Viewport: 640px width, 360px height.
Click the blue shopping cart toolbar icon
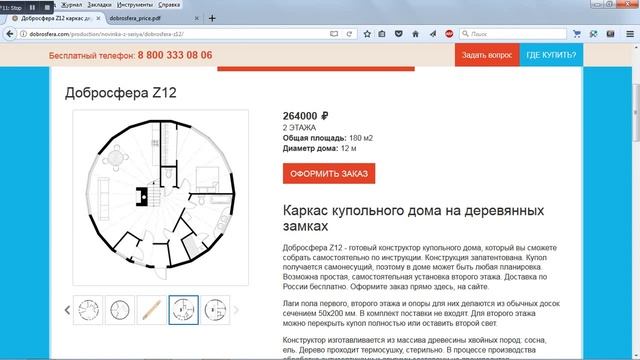click(x=576, y=34)
